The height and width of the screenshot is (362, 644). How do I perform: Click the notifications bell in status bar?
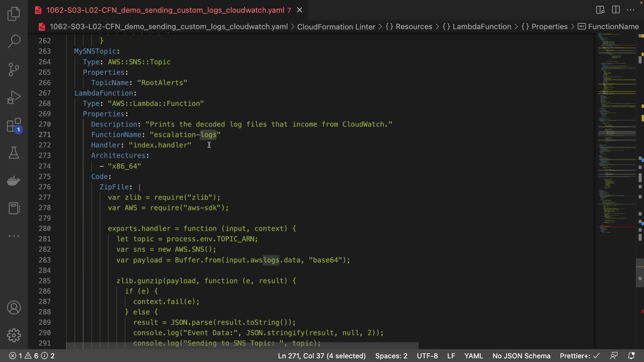631,356
